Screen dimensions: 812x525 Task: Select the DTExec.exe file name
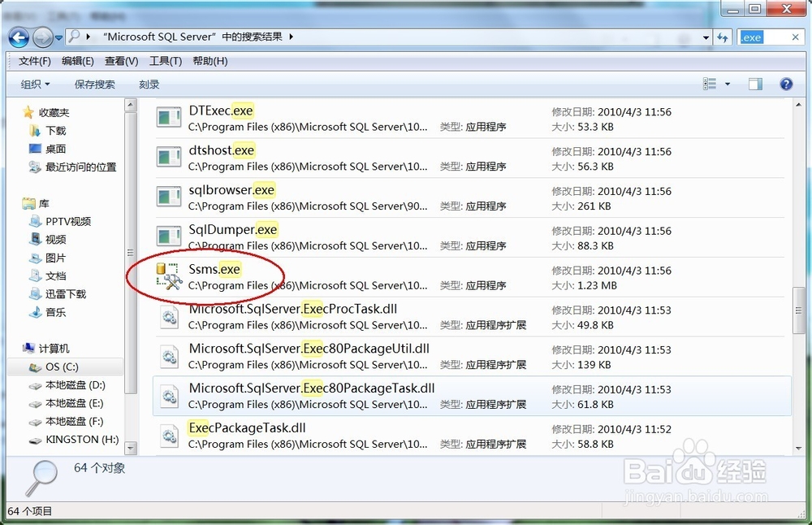(x=221, y=111)
